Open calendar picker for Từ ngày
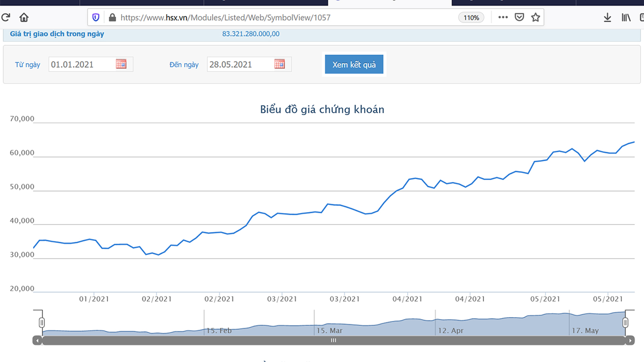Image resolution: width=644 pixels, height=362 pixels. pyautogui.click(x=121, y=64)
